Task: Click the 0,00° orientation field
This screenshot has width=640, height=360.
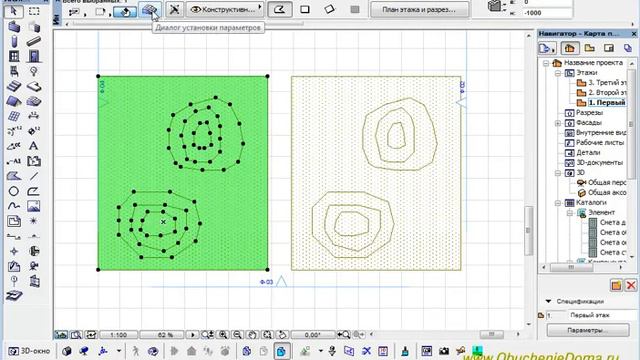Action: pos(312,335)
